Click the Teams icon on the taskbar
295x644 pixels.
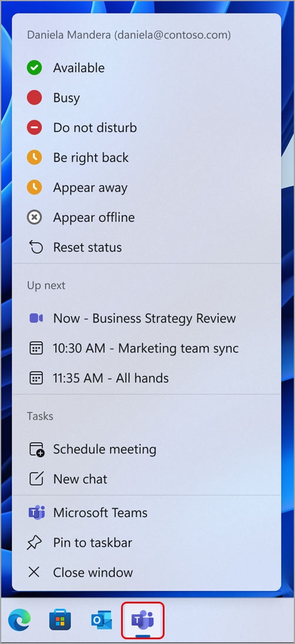[143, 620]
